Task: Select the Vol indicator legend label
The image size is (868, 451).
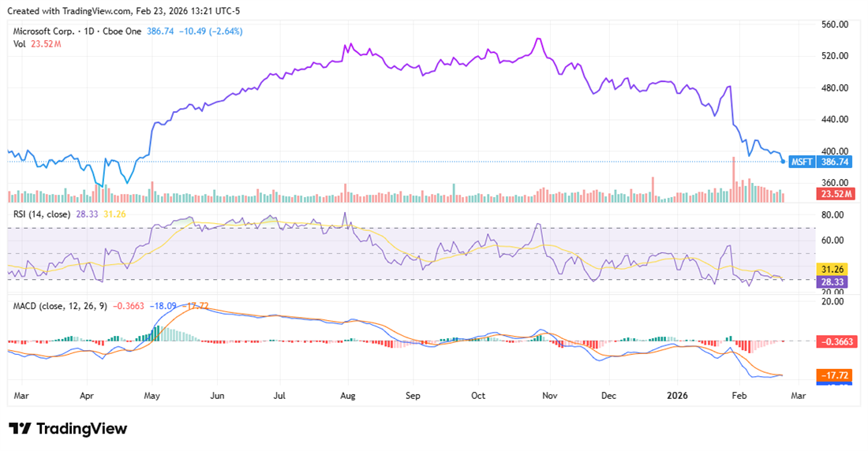Action: (20, 44)
